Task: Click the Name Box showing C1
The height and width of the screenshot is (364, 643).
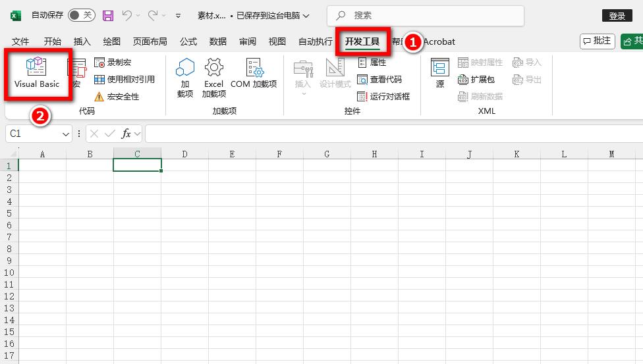Action: [33, 134]
